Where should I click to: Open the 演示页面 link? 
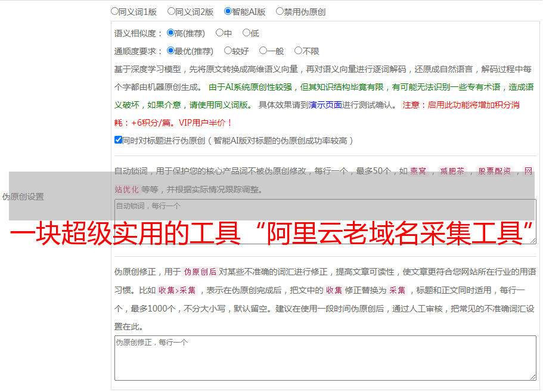pyautogui.click(x=325, y=105)
